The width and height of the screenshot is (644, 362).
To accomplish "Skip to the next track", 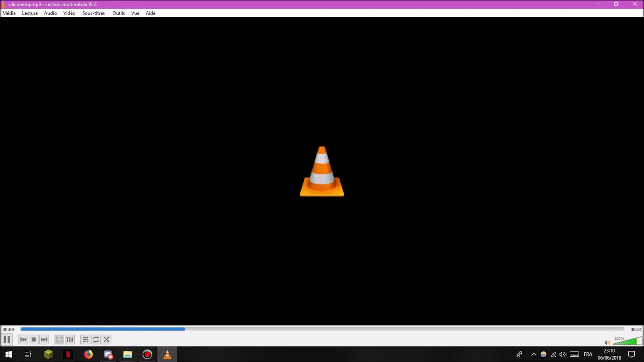I will [x=44, y=340].
